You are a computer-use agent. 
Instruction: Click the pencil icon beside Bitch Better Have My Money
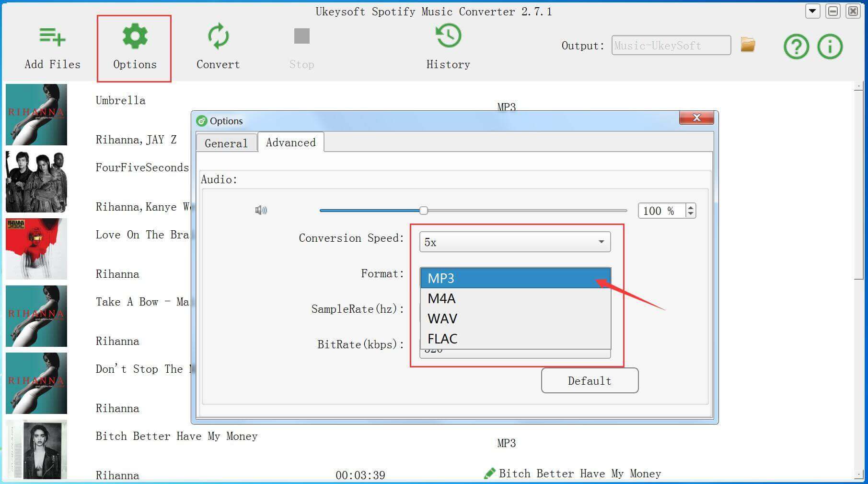[489, 473]
